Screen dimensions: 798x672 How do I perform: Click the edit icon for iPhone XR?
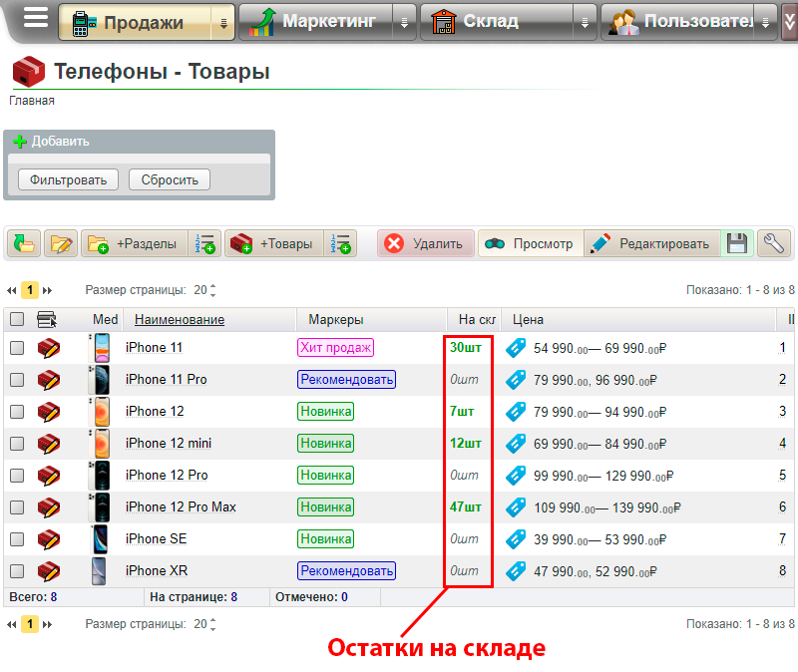click(x=49, y=571)
